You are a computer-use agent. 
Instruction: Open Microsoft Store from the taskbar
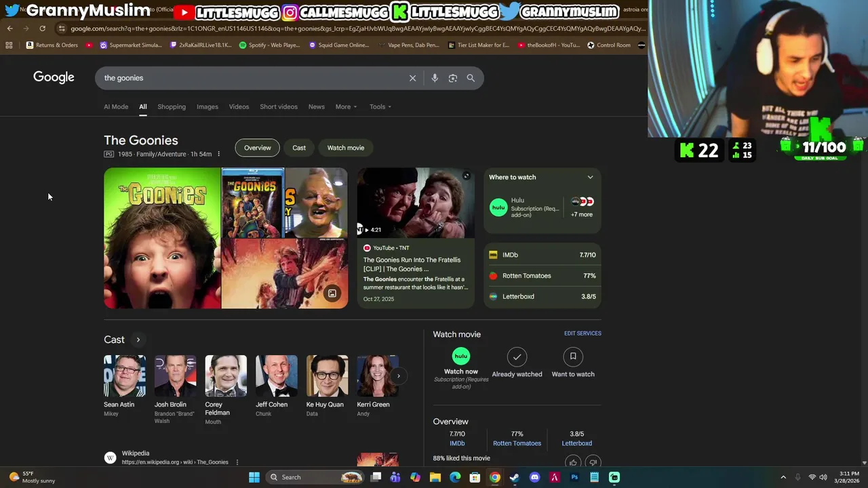(x=475, y=477)
